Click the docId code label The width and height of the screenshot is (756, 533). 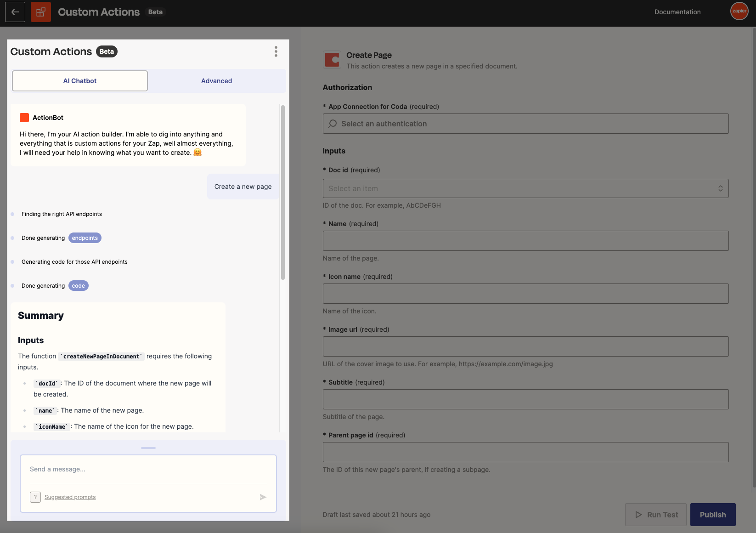pos(47,384)
